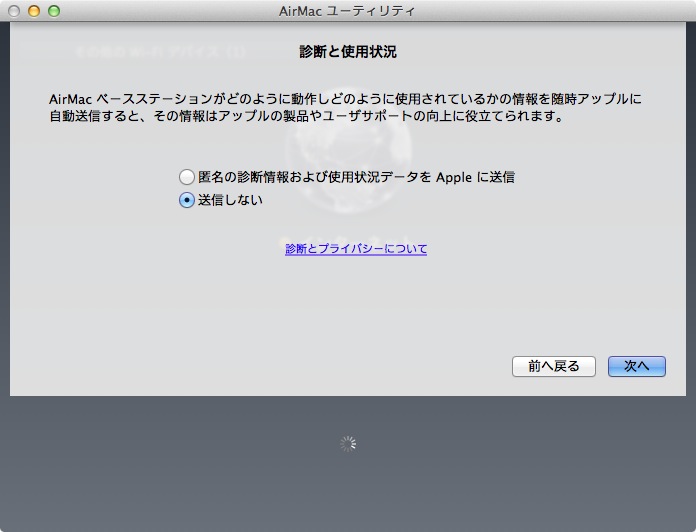Zoom the AirMac Utility window
This screenshot has height=532, width=696.
pos(54,11)
